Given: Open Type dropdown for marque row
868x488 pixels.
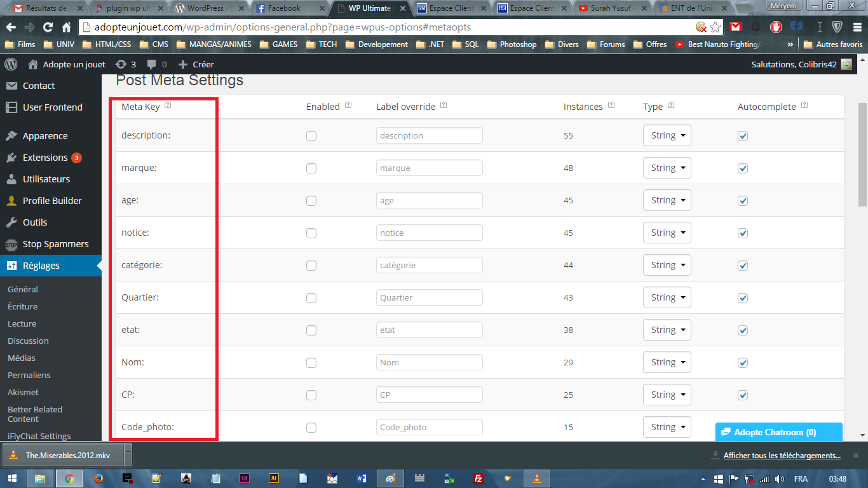Looking at the screenshot, I should click(x=667, y=168).
